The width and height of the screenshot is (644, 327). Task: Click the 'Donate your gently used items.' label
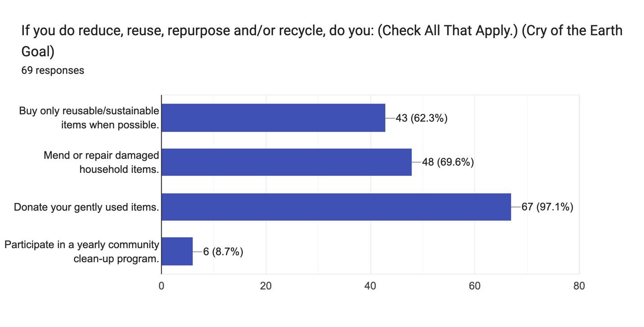tap(87, 207)
